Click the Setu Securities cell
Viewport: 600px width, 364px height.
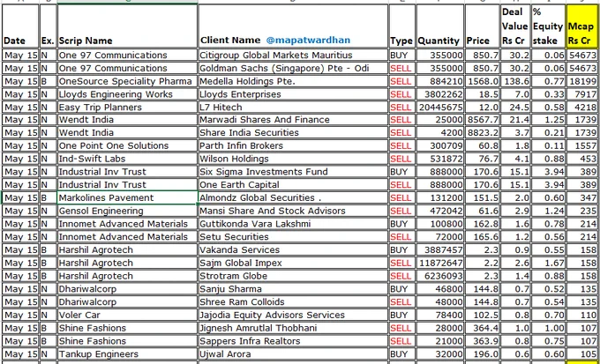[293, 237]
